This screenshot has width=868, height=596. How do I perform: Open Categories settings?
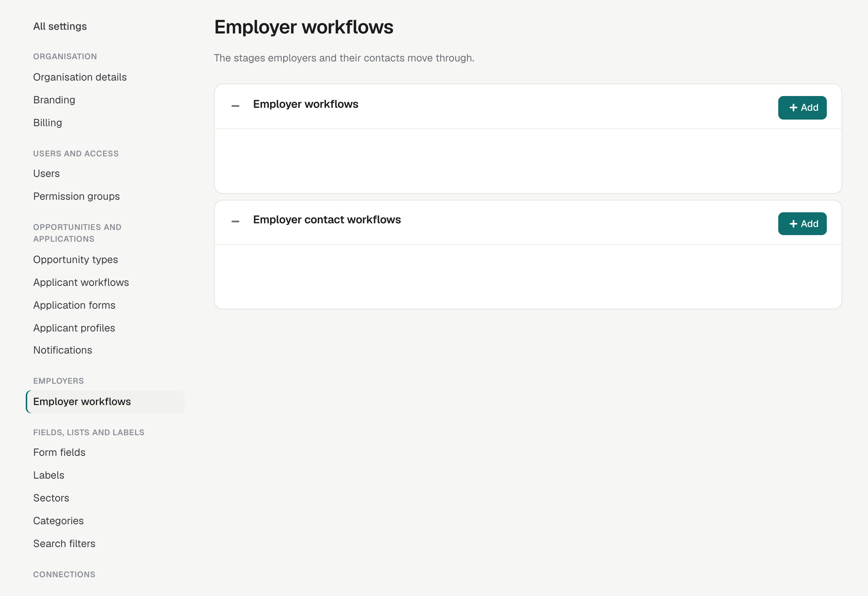(58, 521)
